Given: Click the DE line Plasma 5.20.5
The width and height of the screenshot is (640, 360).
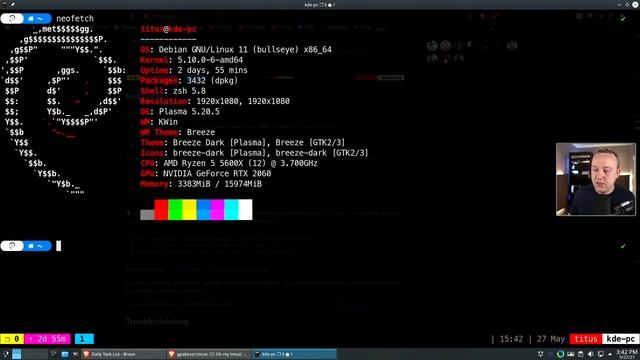Looking at the screenshot, I should [180, 111].
